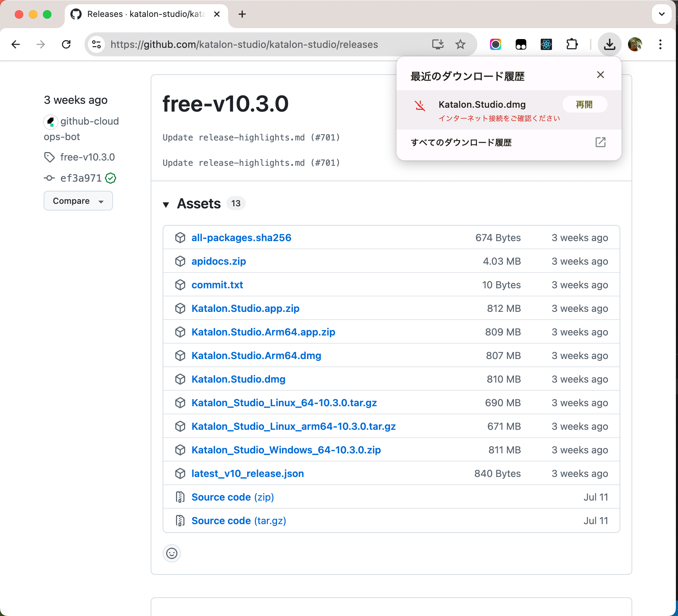
Task: Open the Compare dropdown
Action: click(78, 201)
